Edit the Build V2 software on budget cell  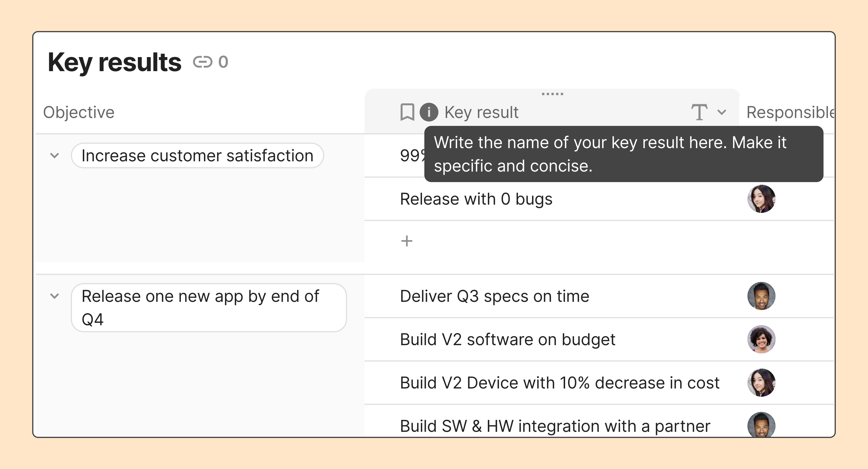507,339
